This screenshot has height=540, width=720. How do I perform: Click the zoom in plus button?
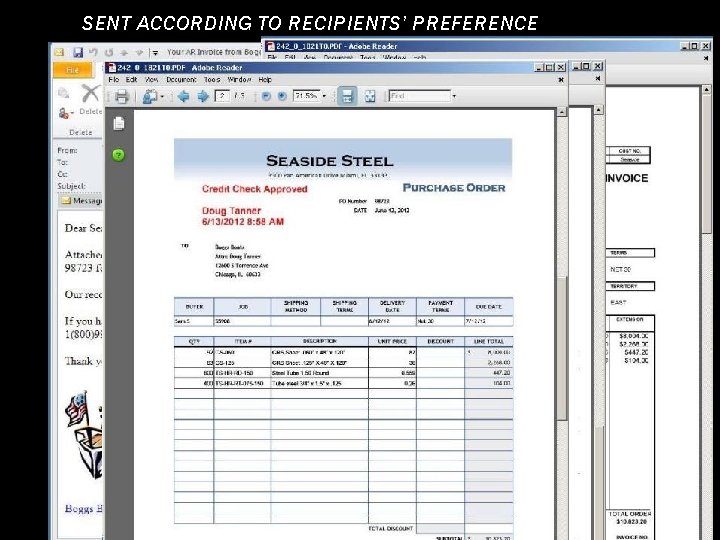point(282,96)
